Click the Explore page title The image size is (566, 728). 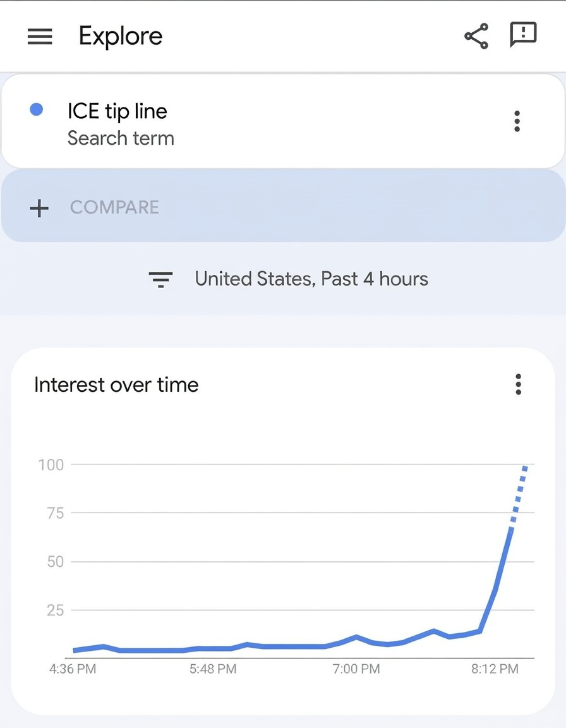coord(121,36)
